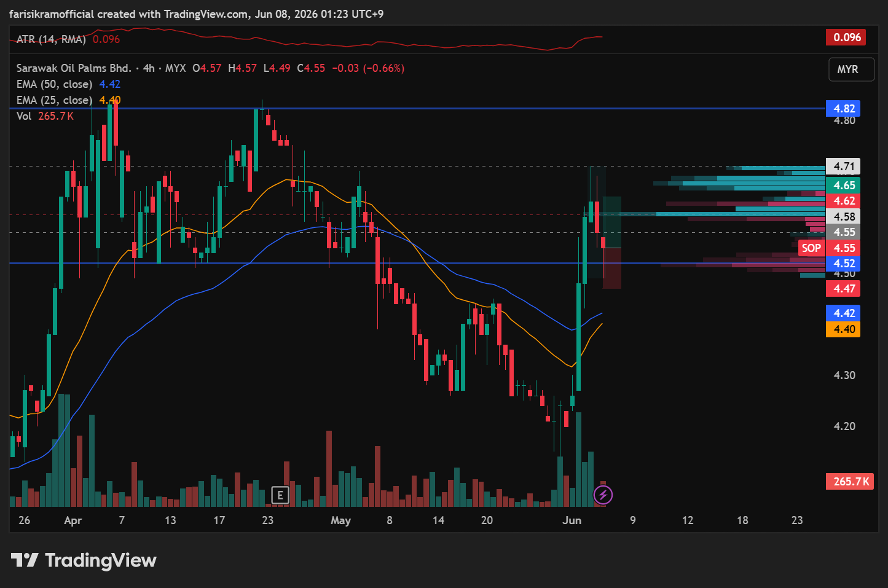Click the 'Vol' indicator legend

(24, 116)
